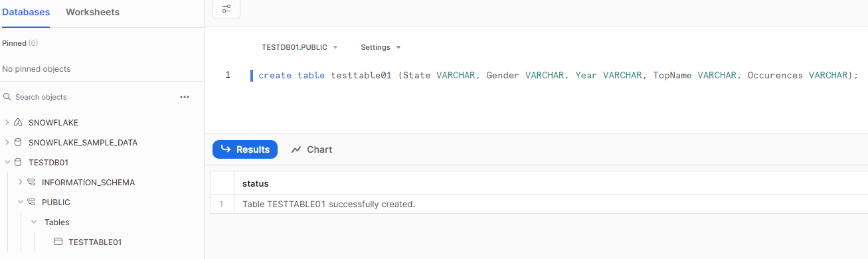Image resolution: width=868 pixels, height=259 pixels.
Task: Click the SNOWFLAKE database label
Action: pyautogui.click(x=53, y=123)
